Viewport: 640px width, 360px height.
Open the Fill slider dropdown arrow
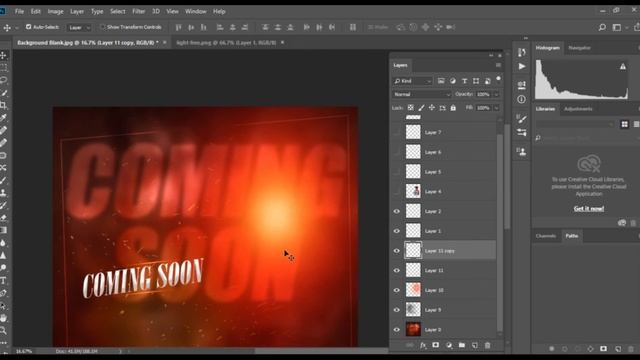point(496,108)
